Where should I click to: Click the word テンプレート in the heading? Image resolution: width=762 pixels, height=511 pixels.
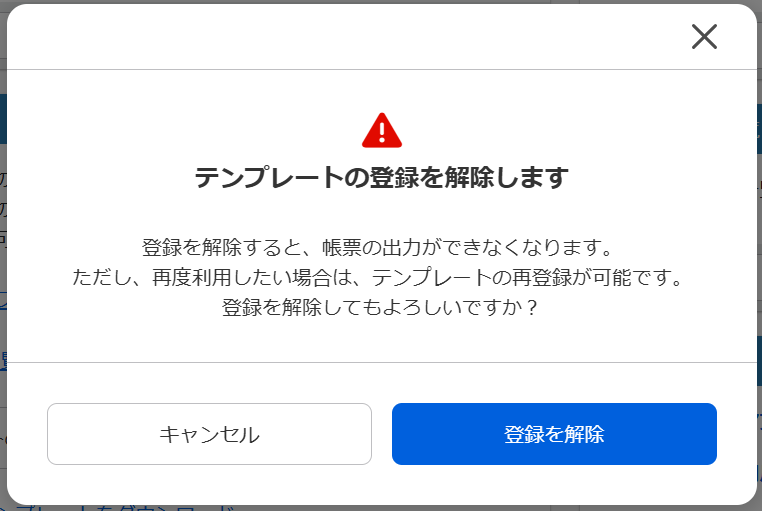[x=269, y=177]
